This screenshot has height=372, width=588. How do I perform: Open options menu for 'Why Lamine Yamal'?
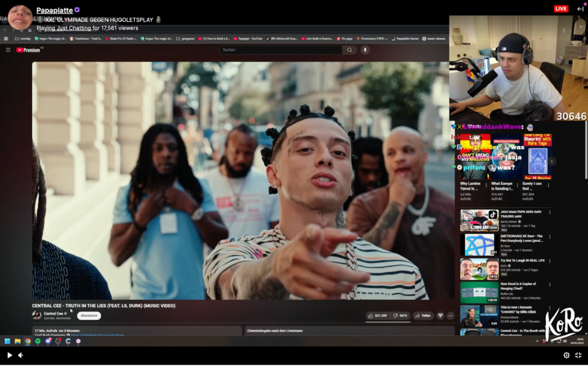(486, 185)
